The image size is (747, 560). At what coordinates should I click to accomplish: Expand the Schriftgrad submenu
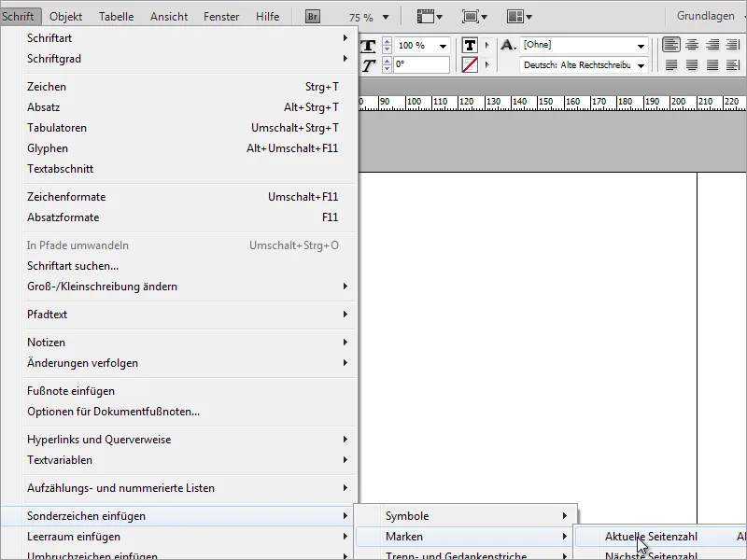190,59
